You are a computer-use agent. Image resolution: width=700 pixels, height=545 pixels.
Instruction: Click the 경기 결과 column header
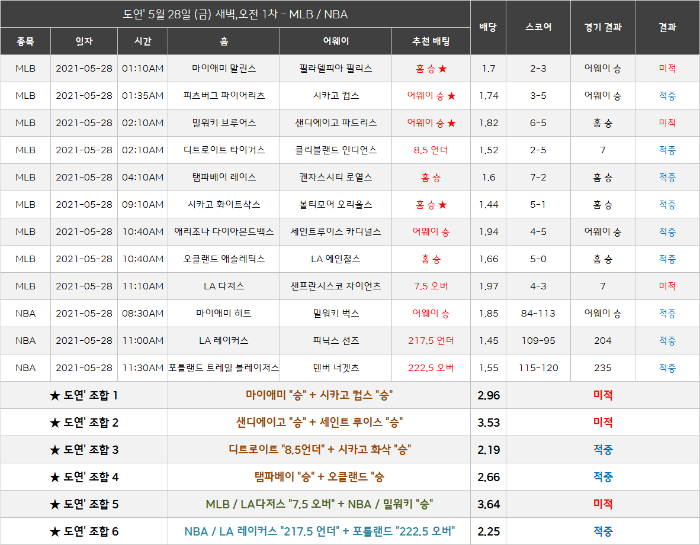point(603,27)
